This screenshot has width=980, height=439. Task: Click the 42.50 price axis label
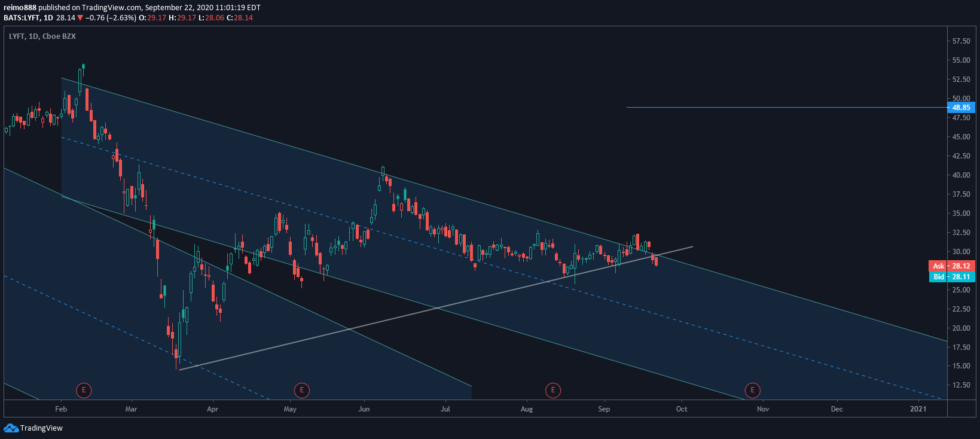click(961, 156)
